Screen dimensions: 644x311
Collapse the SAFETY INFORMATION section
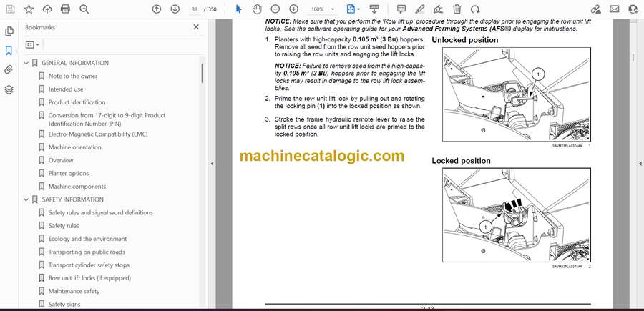26,199
